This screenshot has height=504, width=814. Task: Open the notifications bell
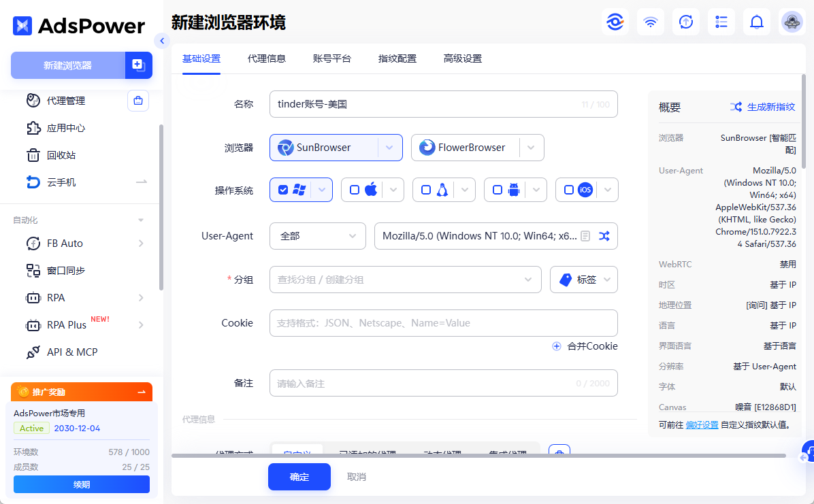(x=757, y=22)
